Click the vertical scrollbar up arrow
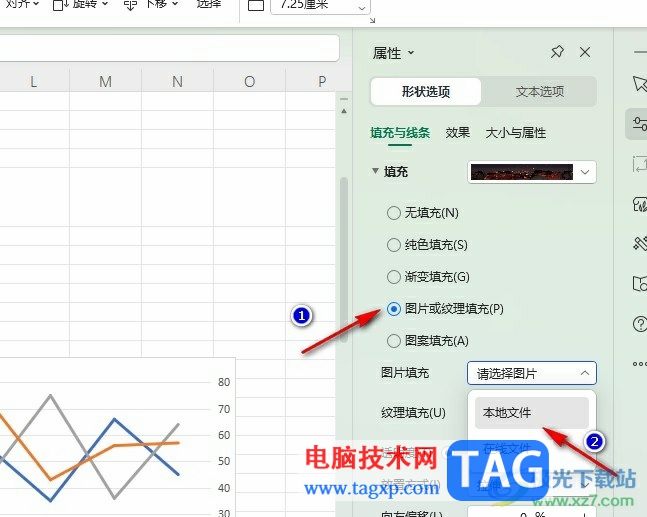The width and height of the screenshot is (647, 517). coord(344,111)
